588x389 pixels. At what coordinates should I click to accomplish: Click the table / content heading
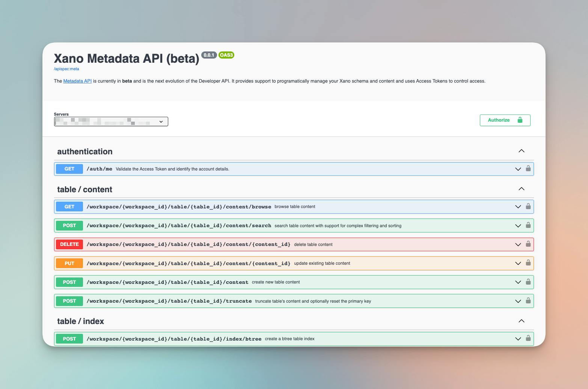tap(84, 190)
